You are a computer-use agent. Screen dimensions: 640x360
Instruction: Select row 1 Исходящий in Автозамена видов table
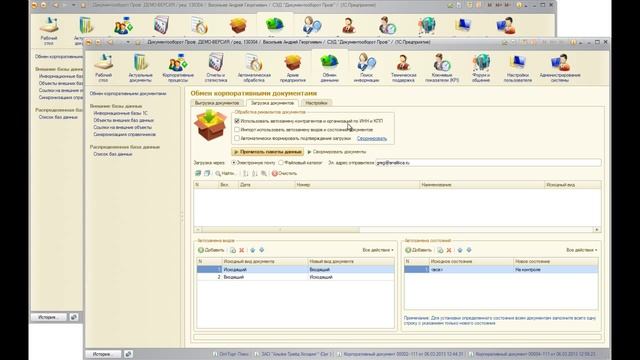click(x=296, y=269)
